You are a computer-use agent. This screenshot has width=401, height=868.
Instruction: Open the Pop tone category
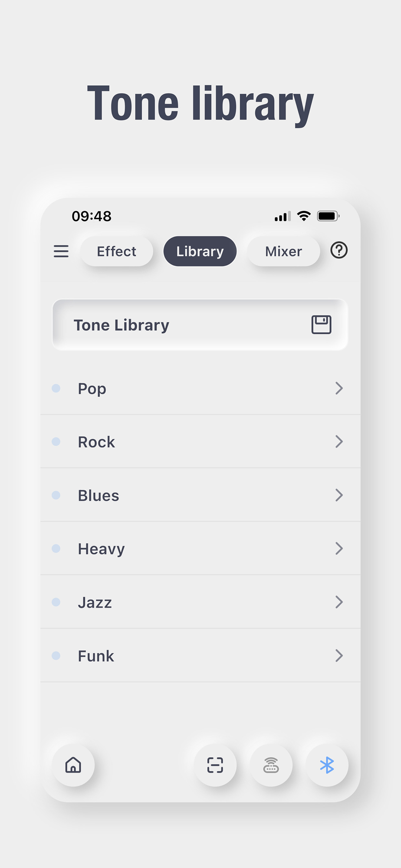pyautogui.click(x=92, y=388)
